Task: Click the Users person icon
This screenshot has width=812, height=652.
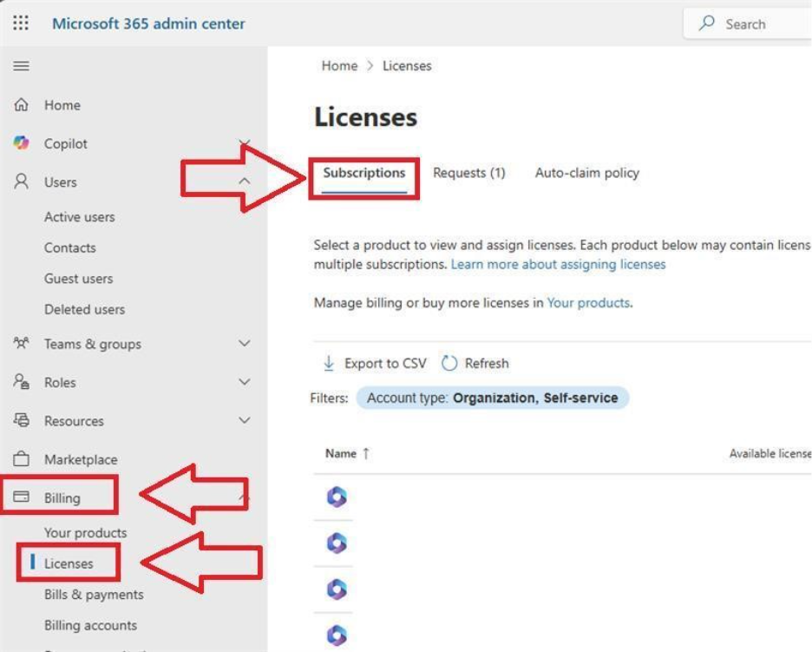Action: click(x=21, y=181)
